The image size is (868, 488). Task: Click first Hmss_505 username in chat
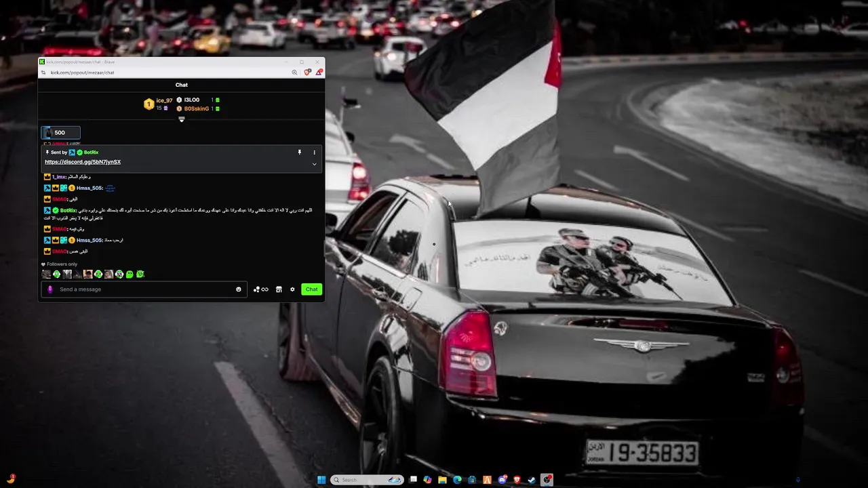[x=90, y=188]
